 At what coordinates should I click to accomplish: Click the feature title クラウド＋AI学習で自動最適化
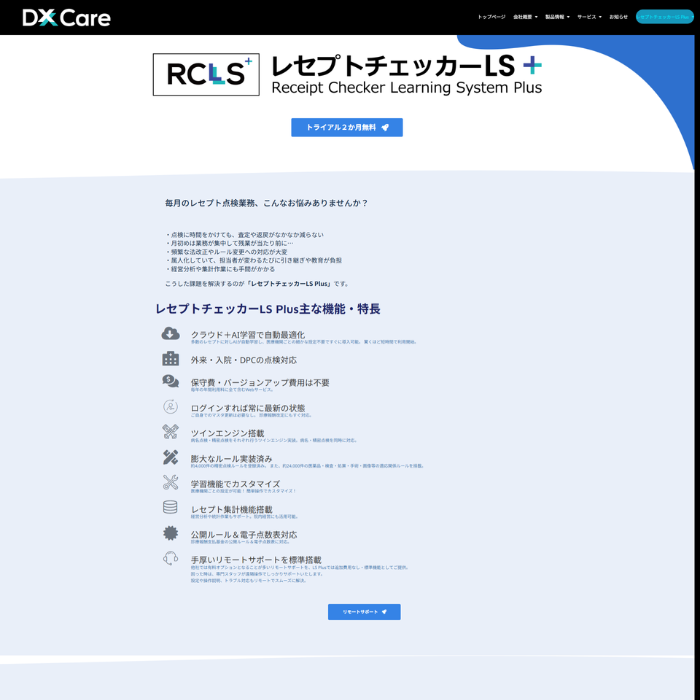(248, 335)
